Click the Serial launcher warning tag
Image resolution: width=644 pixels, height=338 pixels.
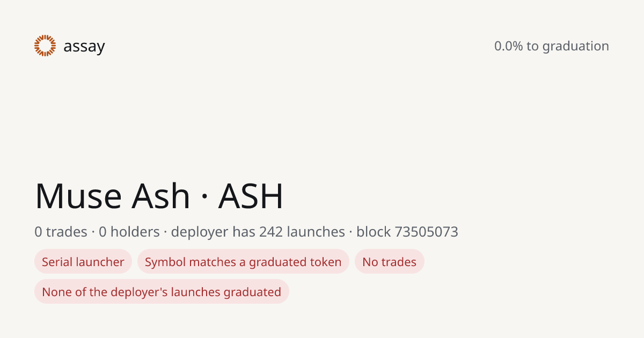click(83, 262)
